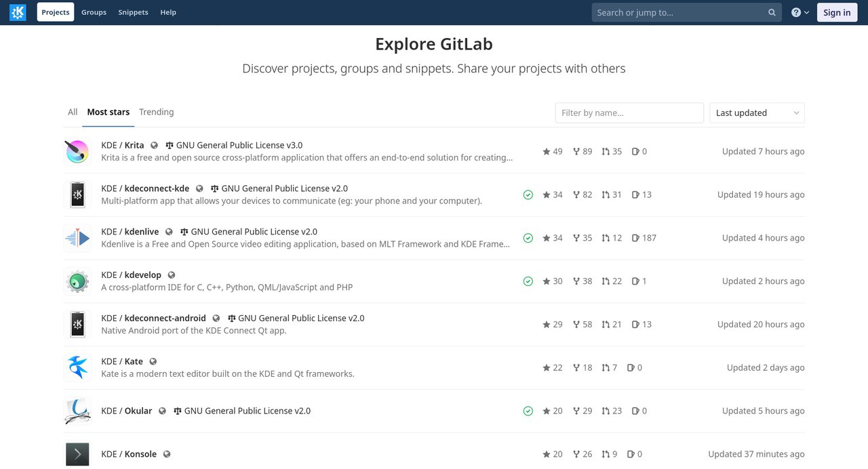Open forks count for kdeconnect-kde
This screenshot has height=469, width=868.
click(x=583, y=195)
